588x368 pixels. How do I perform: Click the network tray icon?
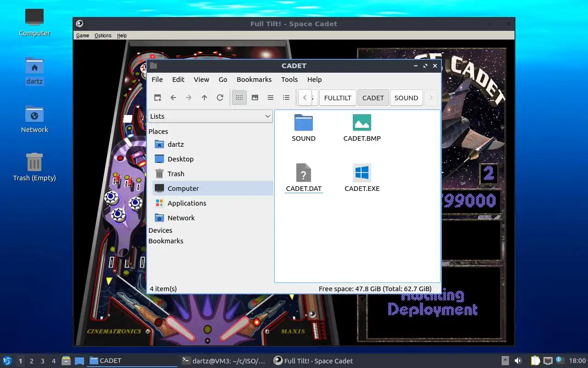[548, 361]
